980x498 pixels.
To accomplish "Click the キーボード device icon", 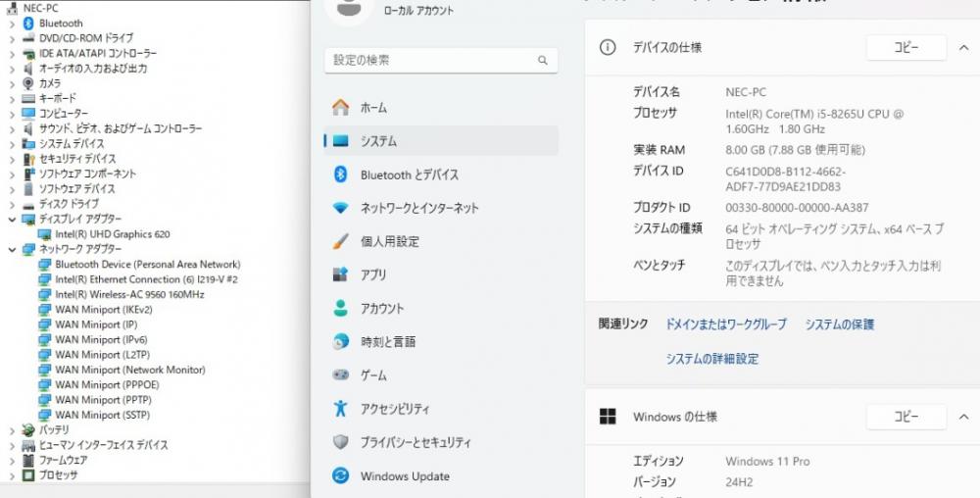I will point(28,98).
